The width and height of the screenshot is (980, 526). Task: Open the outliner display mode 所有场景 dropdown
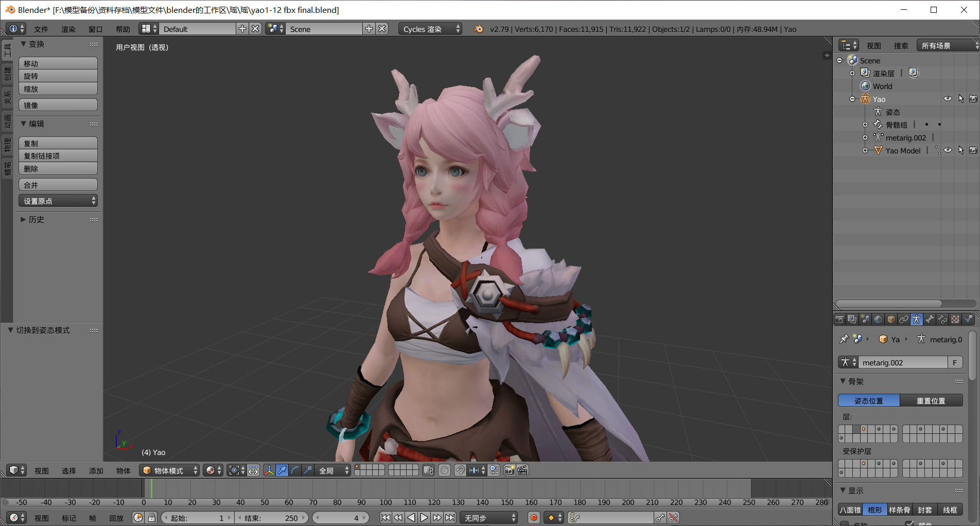click(947, 45)
